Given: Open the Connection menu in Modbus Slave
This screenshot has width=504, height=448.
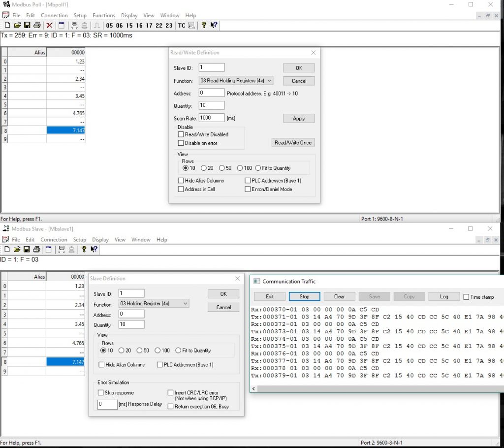Looking at the screenshot, I should [x=54, y=240].
